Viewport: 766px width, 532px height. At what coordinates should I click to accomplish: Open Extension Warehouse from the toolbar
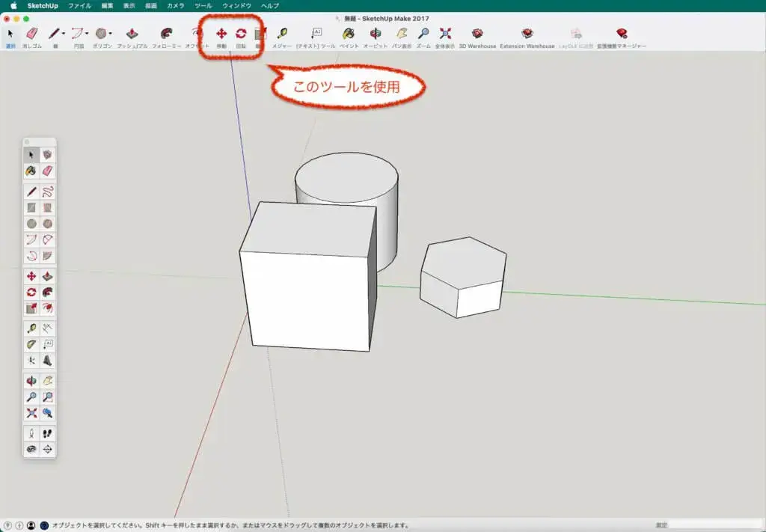tap(527, 34)
